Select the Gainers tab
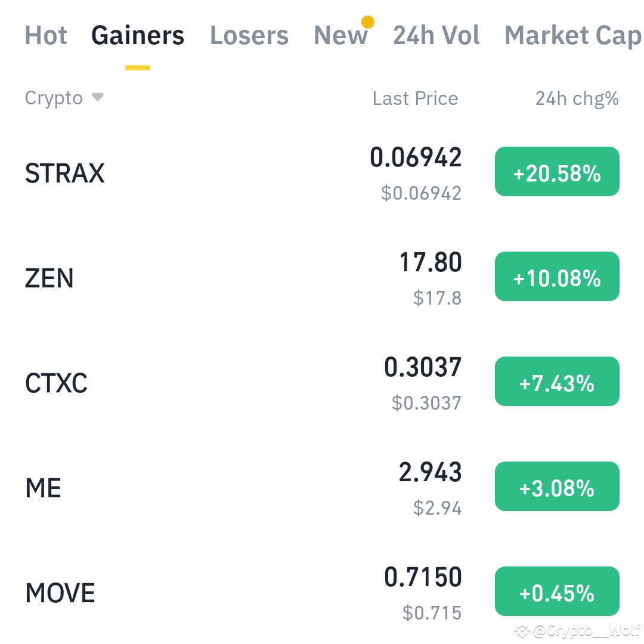Screen dimensions: 644x644 coord(137,36)
